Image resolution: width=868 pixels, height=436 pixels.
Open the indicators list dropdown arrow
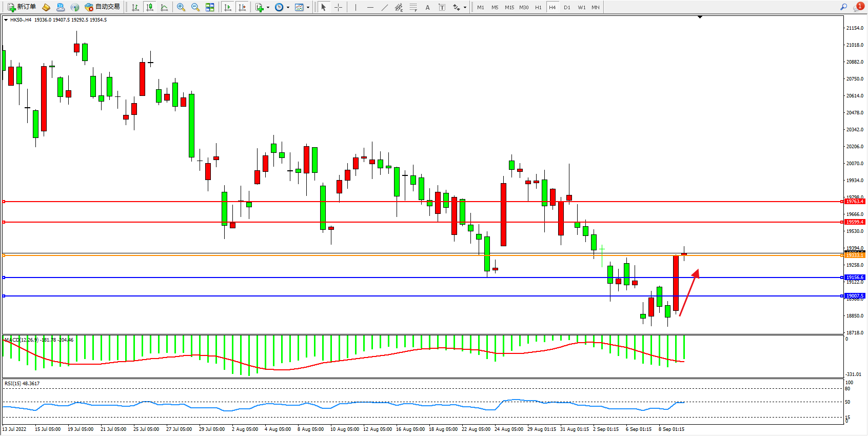point(268,7)
